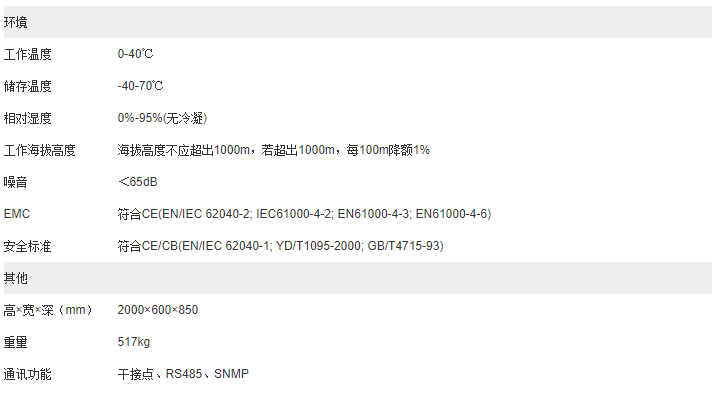717x408 pixels.
Task: Click the 2000×600×850 dimensions value
Action: tap(158, 310)
